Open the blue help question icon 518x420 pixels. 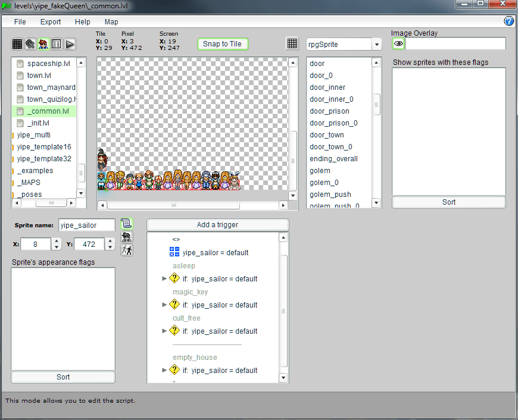(509, 21)
